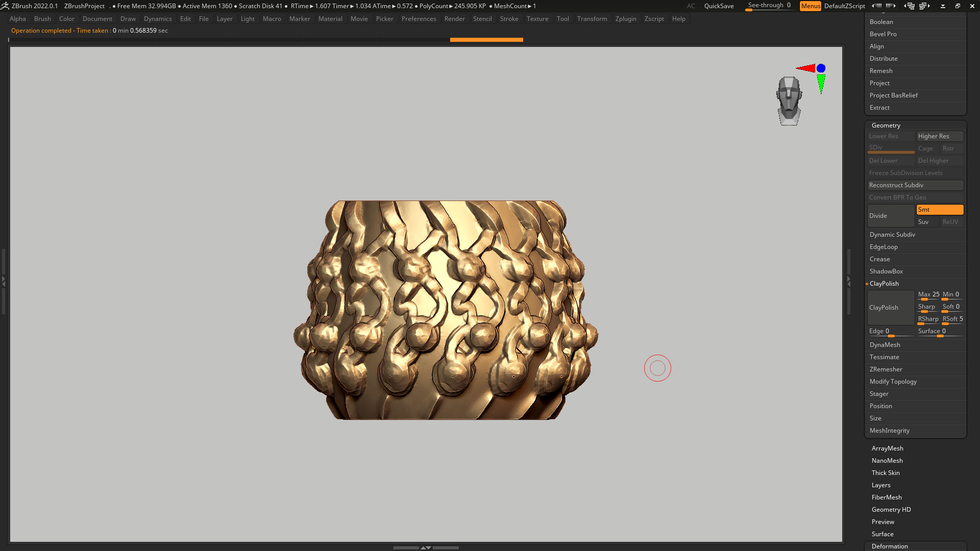Viewport: 980px width, 551px height.
Task: Click the hide title bar down-arrow icon
Action: click(x=943, y=6)
